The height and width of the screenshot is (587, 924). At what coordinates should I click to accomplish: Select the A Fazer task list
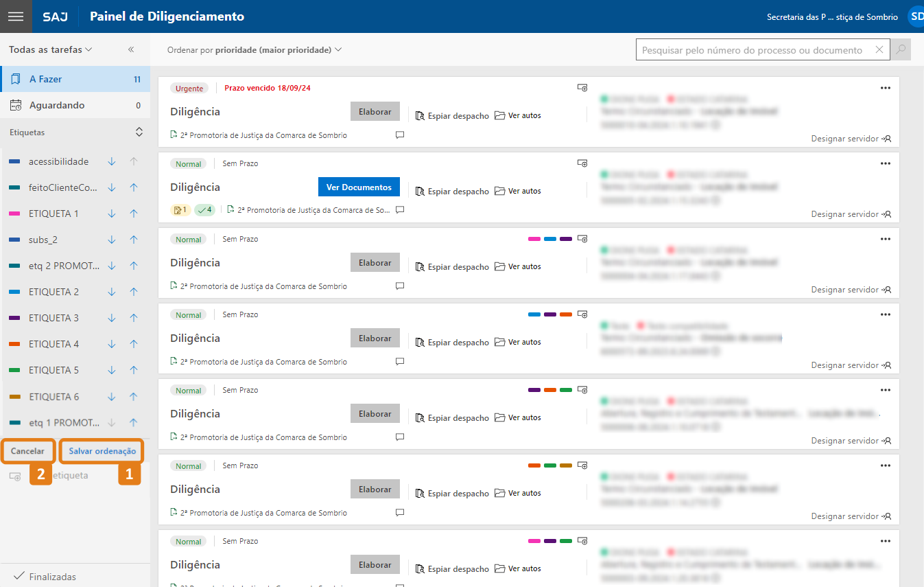(75, 79)
